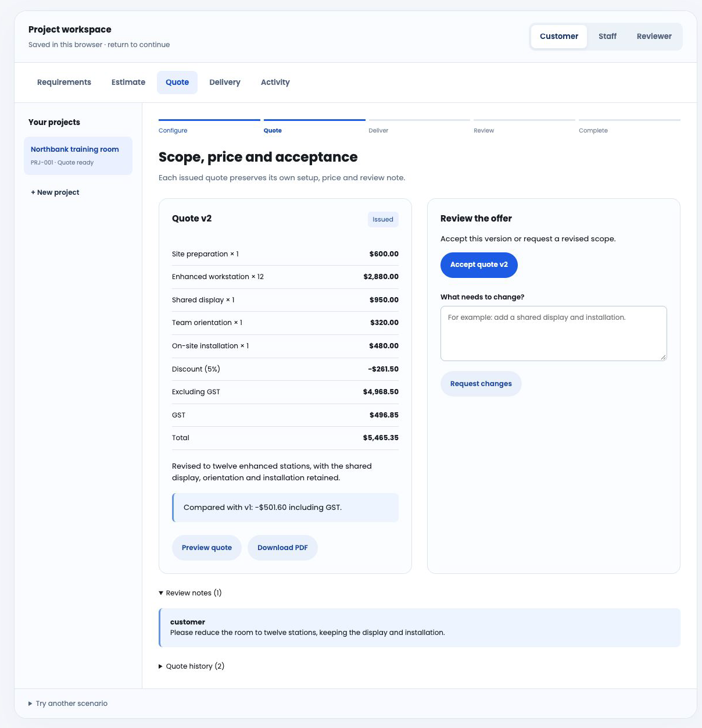This screenshot has height=728, width=702.
Task: Preview the quote
Action: click(x=206, y=548)
